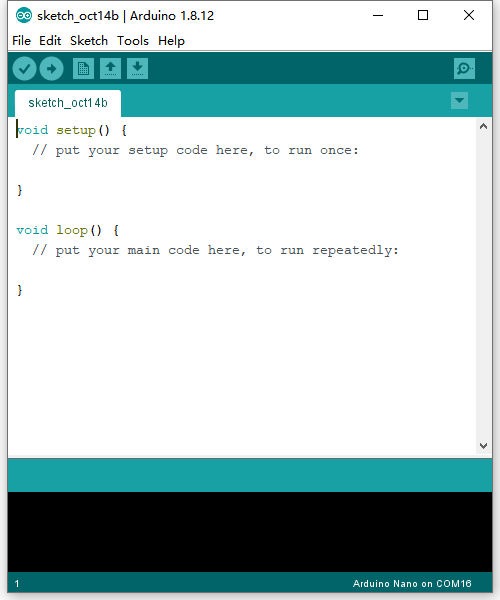Click the Arduino Nano on COM16 status text
500x600 pixels.
coord(412,584)
